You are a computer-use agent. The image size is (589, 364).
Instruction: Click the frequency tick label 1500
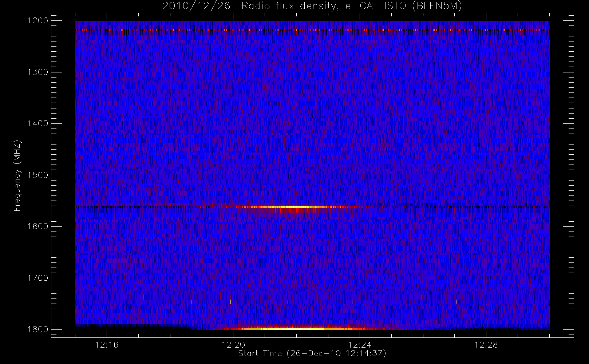click(38, 175)
